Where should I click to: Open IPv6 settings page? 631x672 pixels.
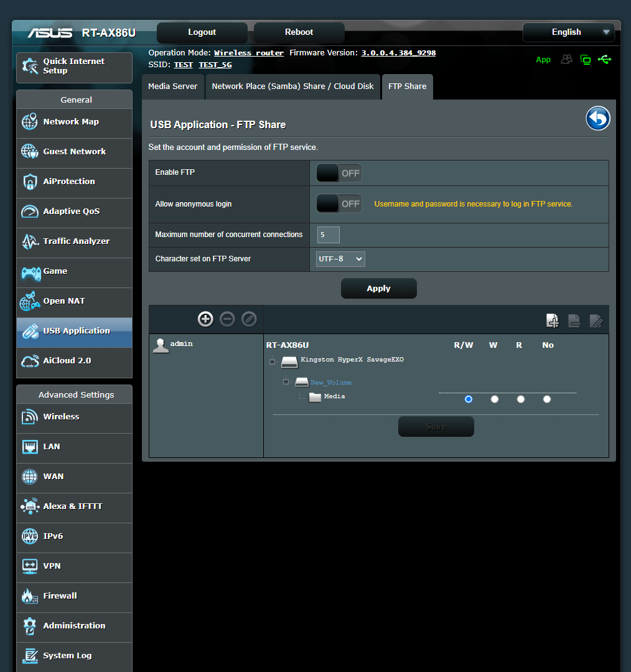74,538
